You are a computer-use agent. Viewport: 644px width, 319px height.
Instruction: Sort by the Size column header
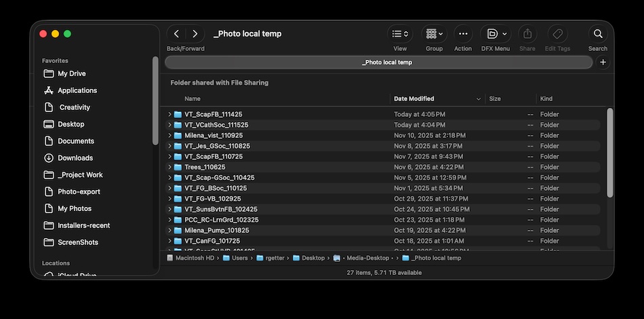495,98
